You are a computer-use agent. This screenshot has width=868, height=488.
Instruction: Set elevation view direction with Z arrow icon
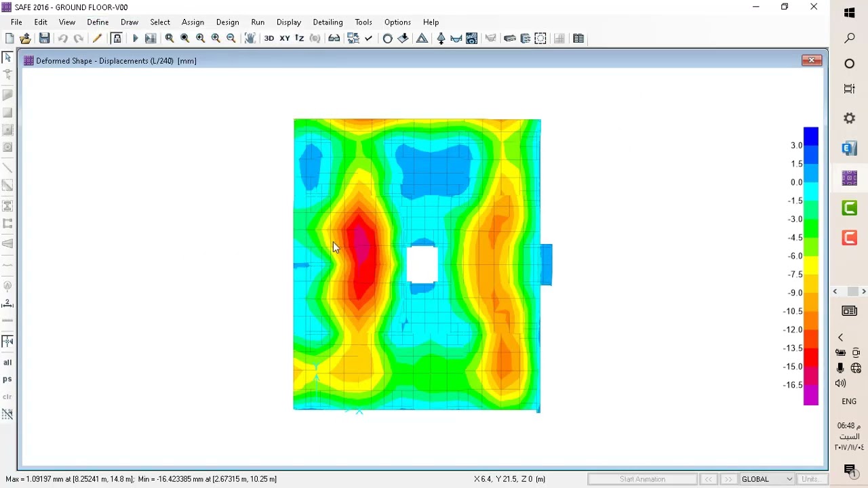(x=300, y=39)
